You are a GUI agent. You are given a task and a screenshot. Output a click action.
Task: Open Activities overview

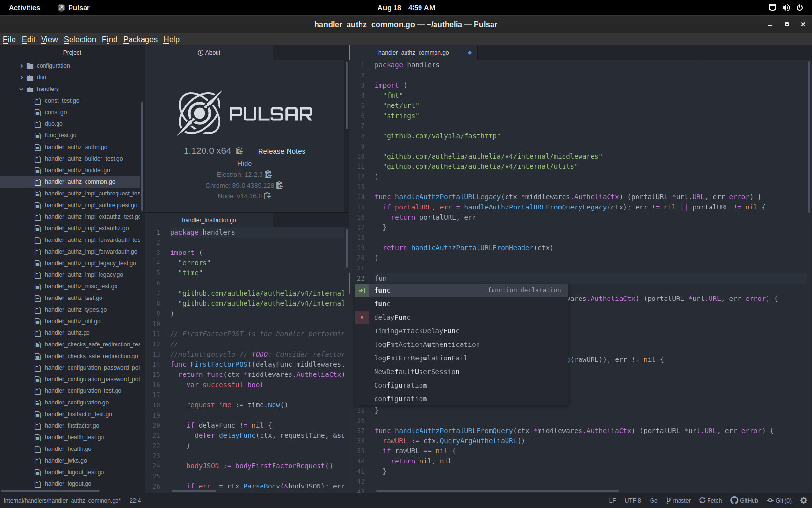click(24, 8)
